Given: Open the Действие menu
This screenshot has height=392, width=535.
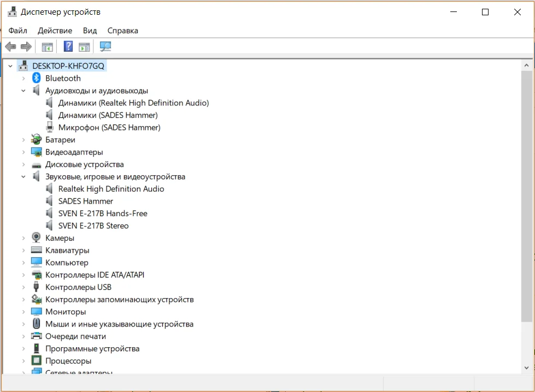Looking at the screenshot, I should tap(55, 31).
